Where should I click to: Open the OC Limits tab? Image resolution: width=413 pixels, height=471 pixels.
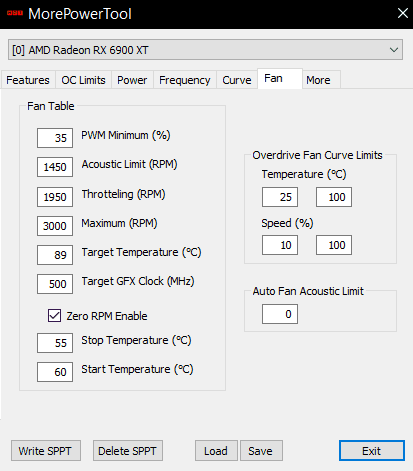click(83, 80)
